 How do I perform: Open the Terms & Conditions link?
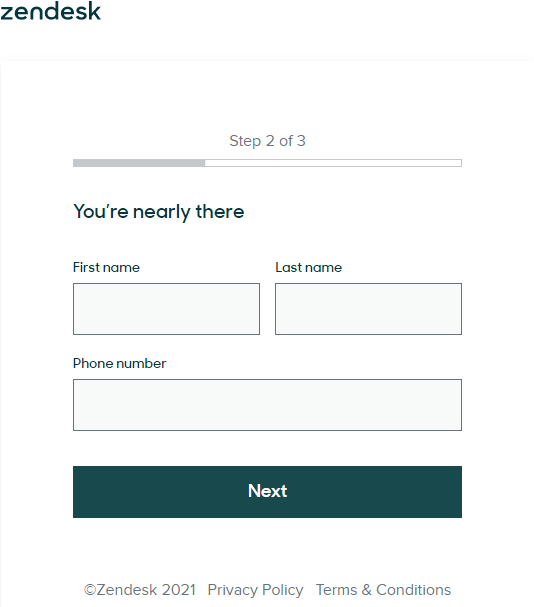pyautogui.click(x=383, y=590)
